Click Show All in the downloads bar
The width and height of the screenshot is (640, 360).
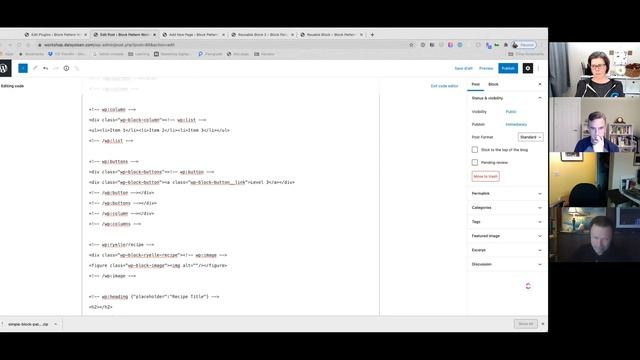[526, 324]
